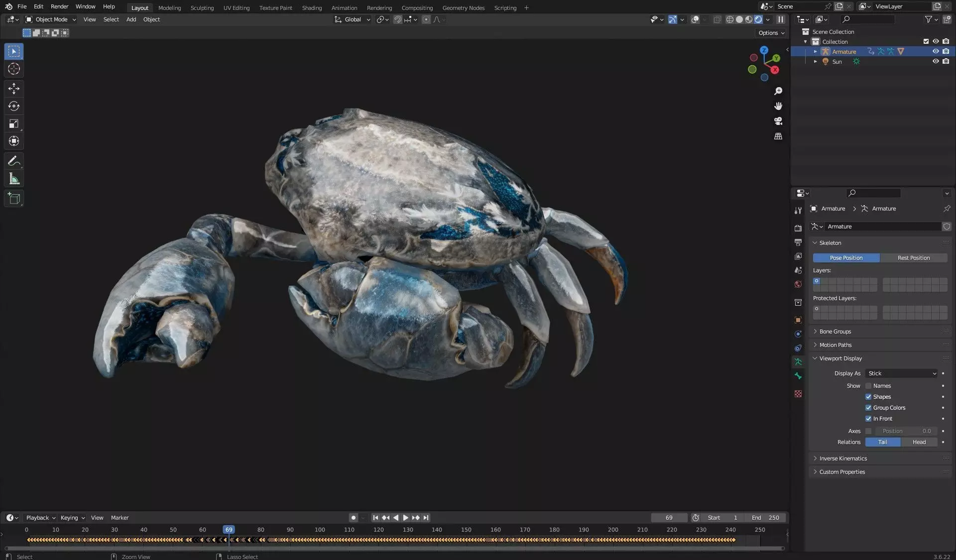Hide the Armature in viewport
The width and height of the screenshot is (956, 560).
936,51
